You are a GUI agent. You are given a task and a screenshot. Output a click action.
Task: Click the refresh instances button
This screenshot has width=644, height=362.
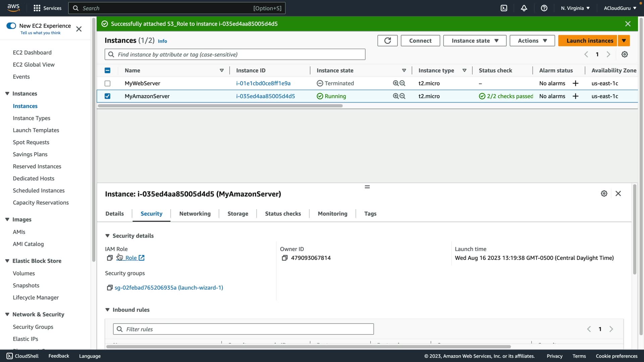tap(387, 41)
